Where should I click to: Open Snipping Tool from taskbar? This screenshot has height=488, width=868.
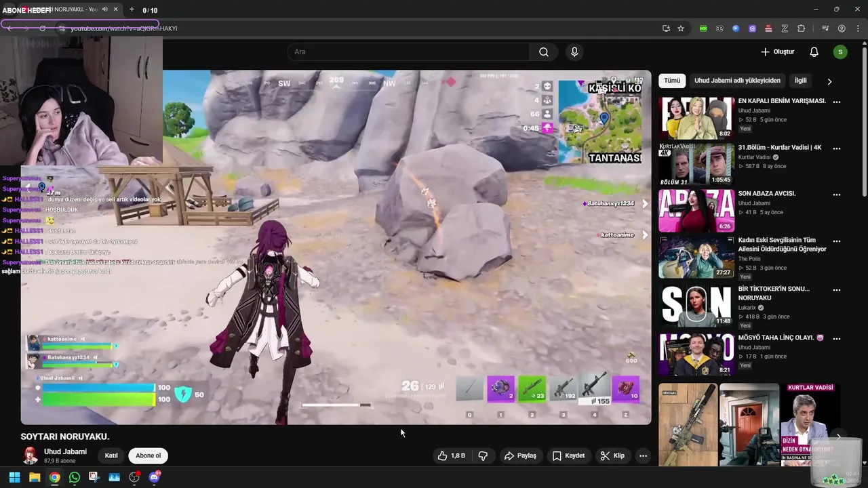(x=94, y=477)
